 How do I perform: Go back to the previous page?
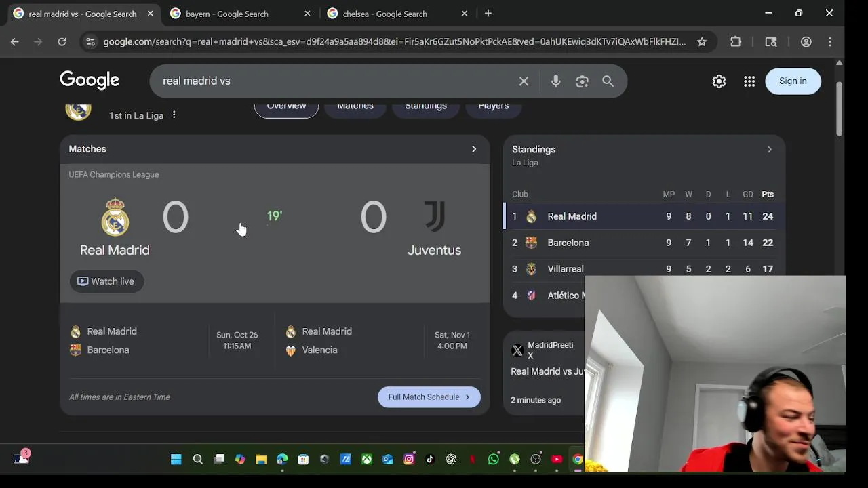15,42
